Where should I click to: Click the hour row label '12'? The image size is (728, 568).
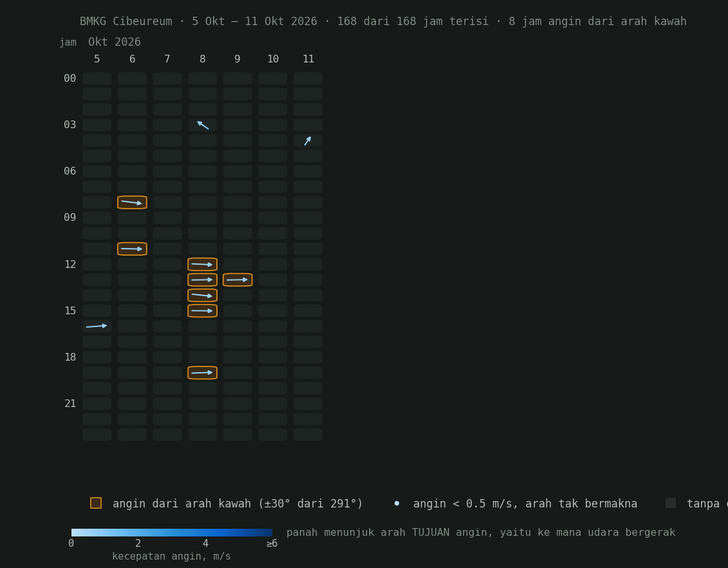click(70, 265)
